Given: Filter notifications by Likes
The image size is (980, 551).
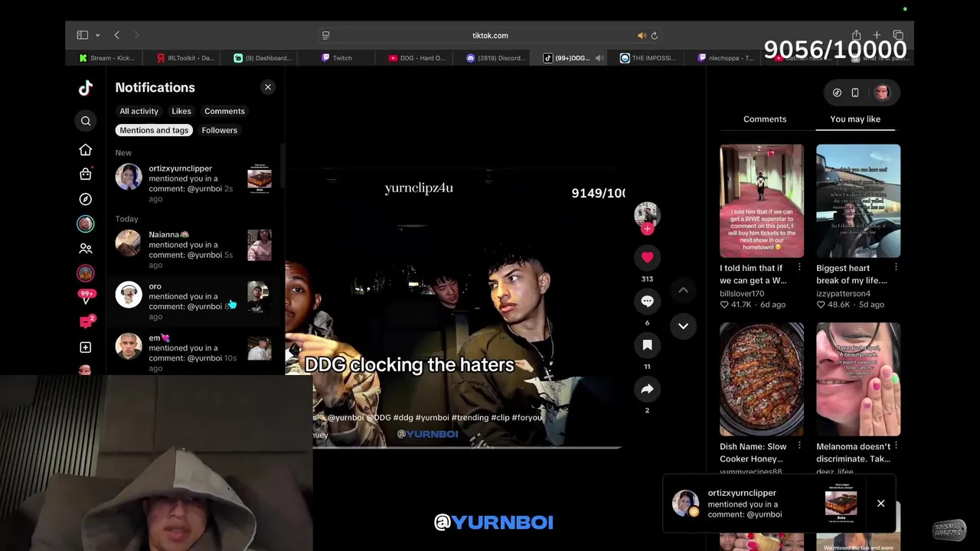Looking at the screenshot, I should pos(181,111).
